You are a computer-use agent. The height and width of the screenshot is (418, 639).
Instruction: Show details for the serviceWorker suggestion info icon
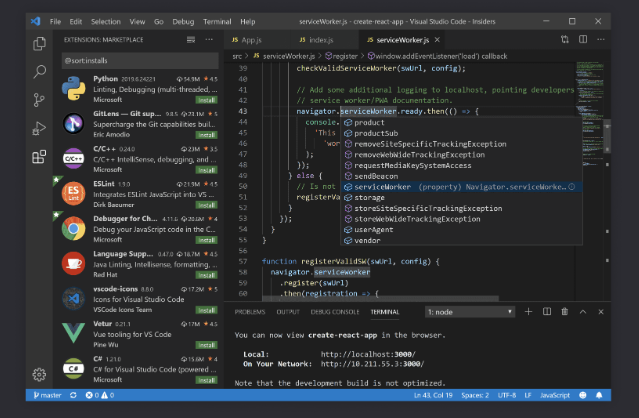(572, 187)
